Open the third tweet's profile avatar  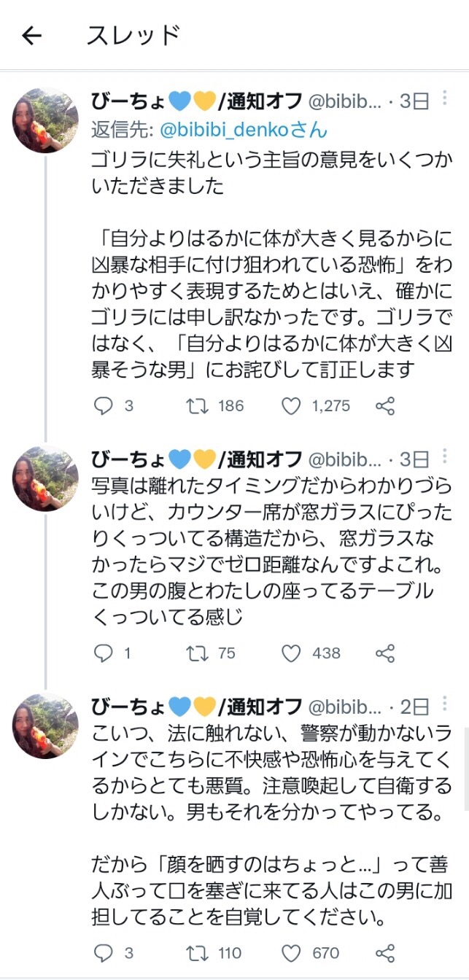[x=45, y=725]
